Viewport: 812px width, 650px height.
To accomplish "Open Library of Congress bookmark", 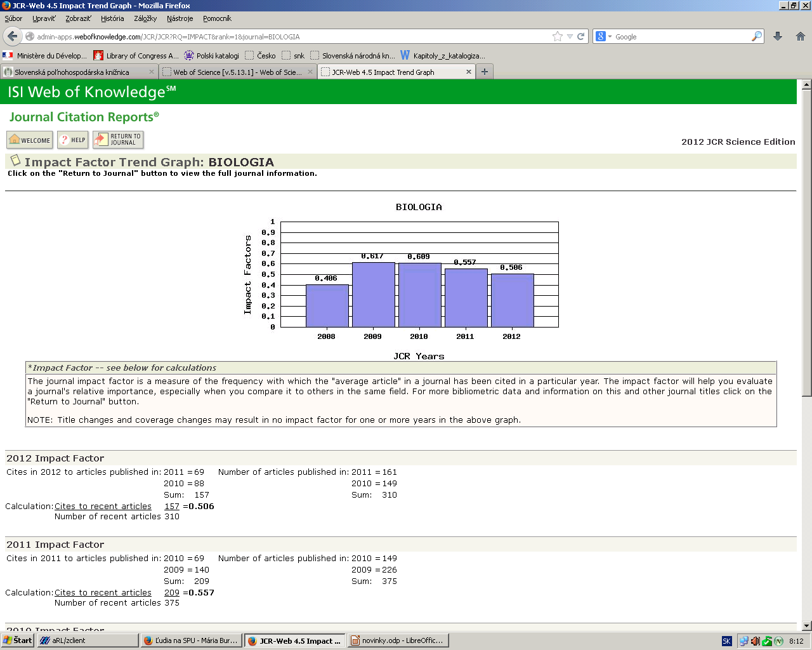I will tap(136, 55).
